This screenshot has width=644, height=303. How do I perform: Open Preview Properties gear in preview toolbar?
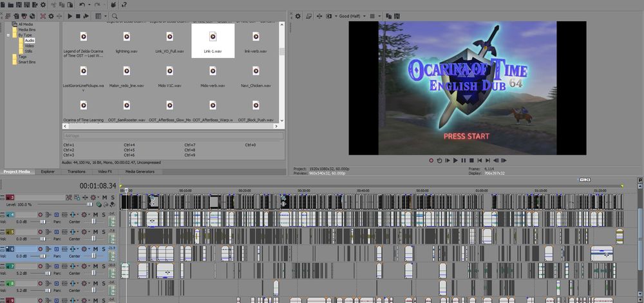coord(298,16)
